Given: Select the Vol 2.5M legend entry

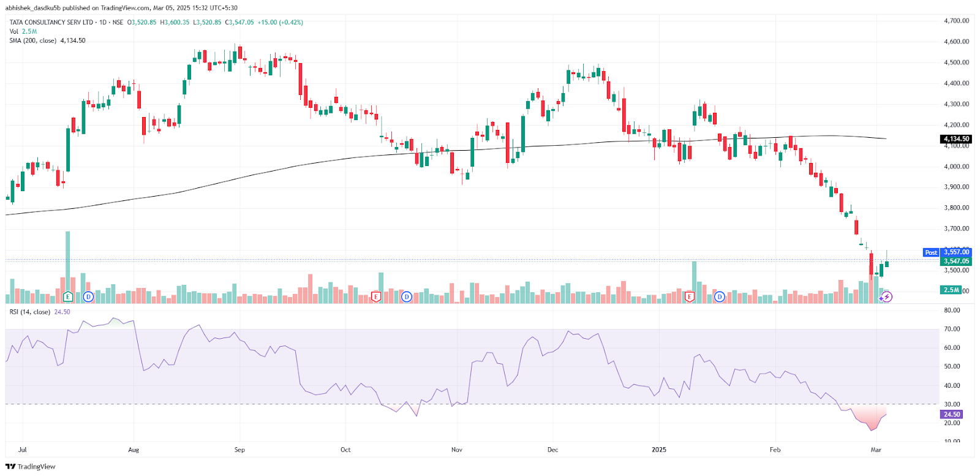Looking at the screenshot, I should pyautogui.click(x=23, y=31).
